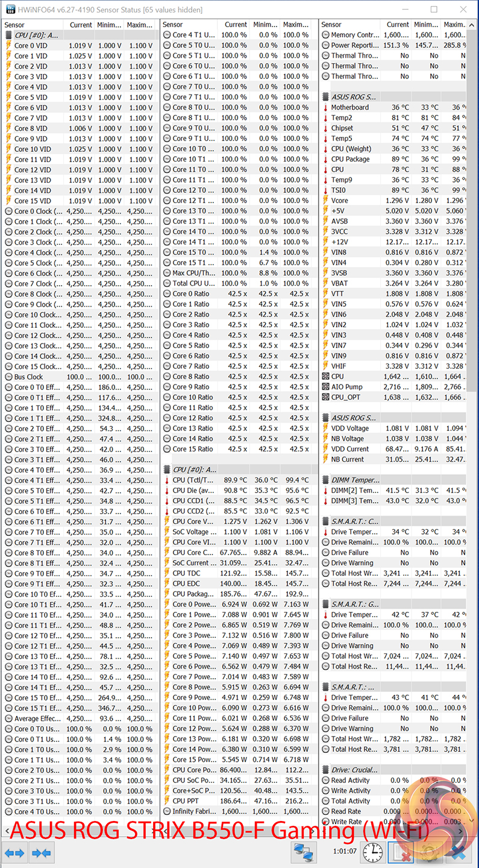Click the lightning icon beside CPU TDC
The width and height of the screenshot is (479, 868).
tap(167, 573)
